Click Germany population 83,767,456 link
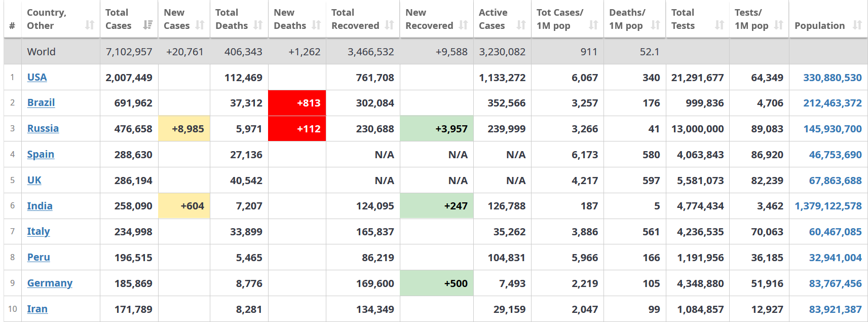Image resolution: width=868 pixels, height=322 pixels. coord(836,283)
